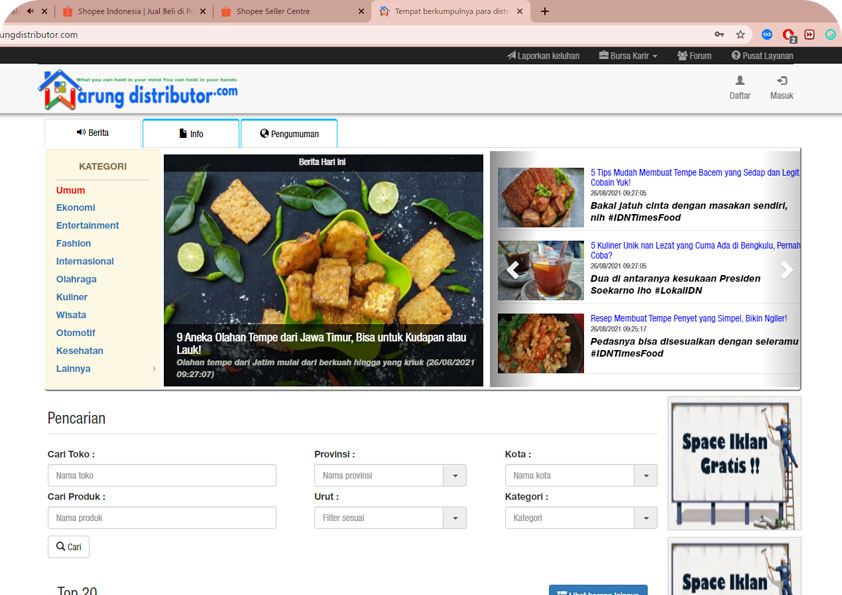Click the Masuk login icon
Viewport: 842px width, 595px height.
781,88
